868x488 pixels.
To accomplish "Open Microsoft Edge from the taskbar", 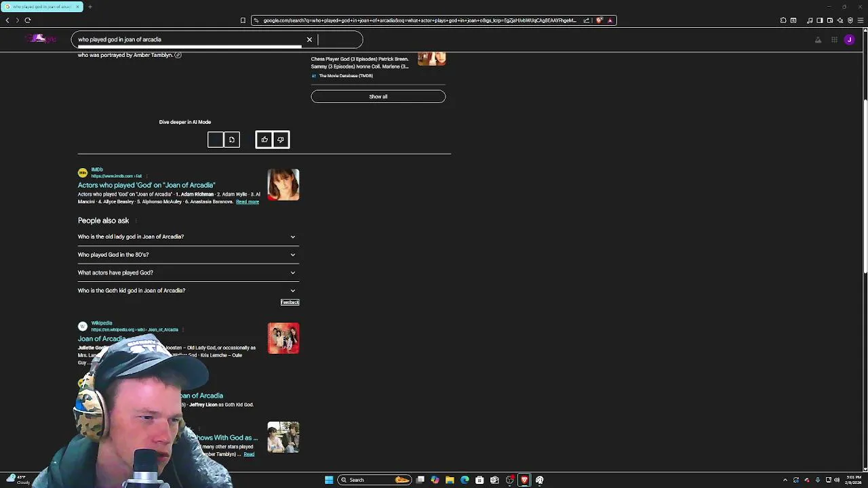I will coord(465,480).
